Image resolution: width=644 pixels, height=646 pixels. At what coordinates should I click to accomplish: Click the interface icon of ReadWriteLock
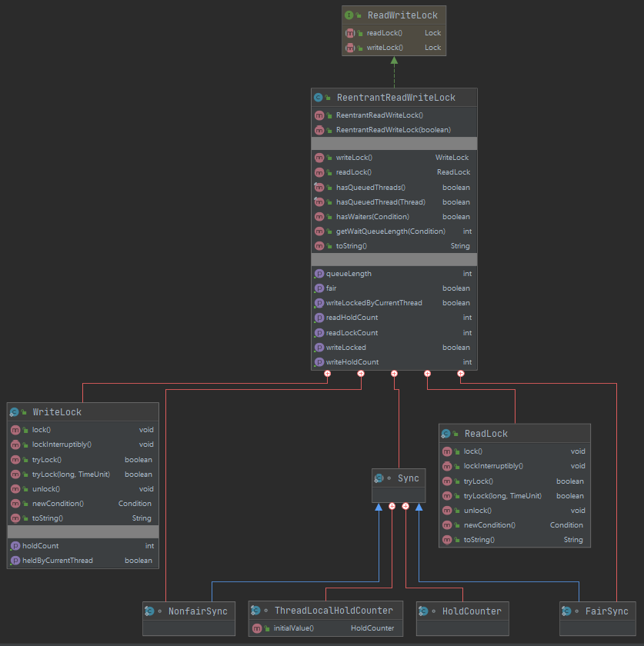349,15
